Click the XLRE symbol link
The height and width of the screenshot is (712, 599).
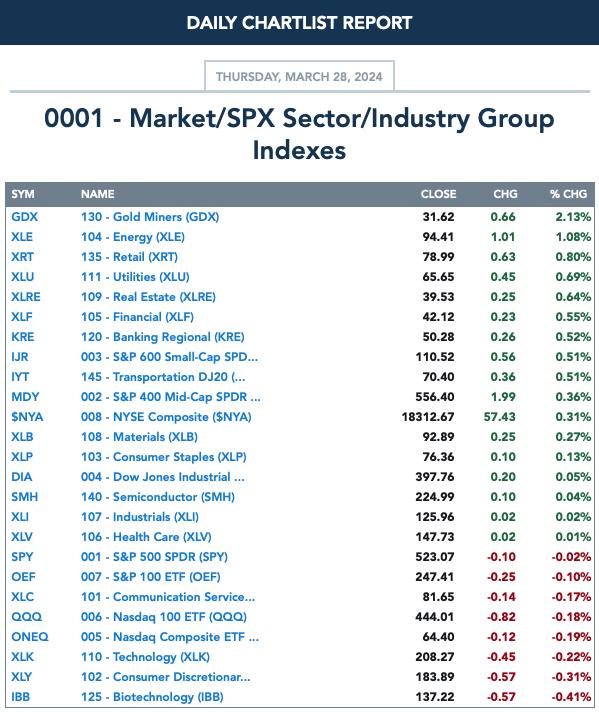pyautogui.click(x=26, y=297)
